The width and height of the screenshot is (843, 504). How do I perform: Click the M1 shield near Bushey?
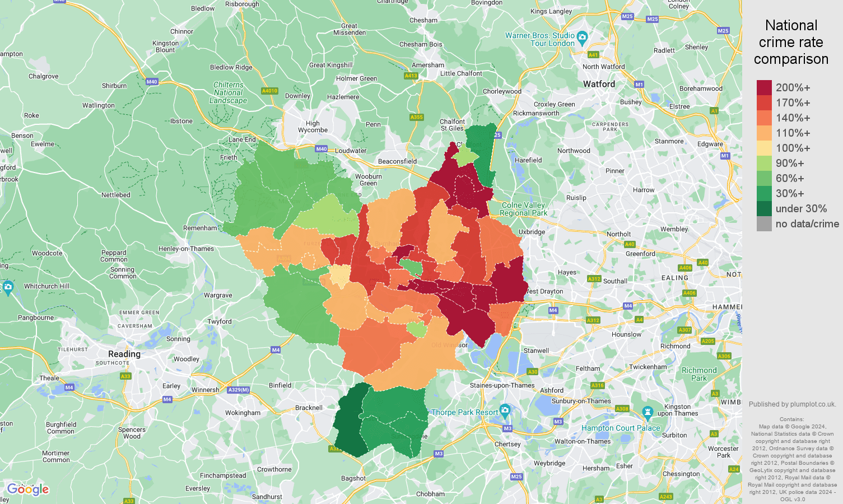point(639,85)
